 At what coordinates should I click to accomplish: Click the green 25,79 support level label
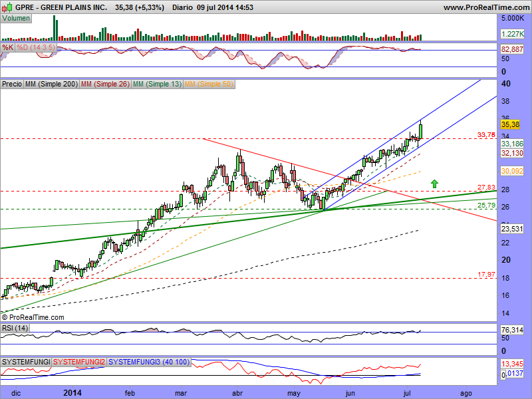pyautogui.click(x=486, y=205)
